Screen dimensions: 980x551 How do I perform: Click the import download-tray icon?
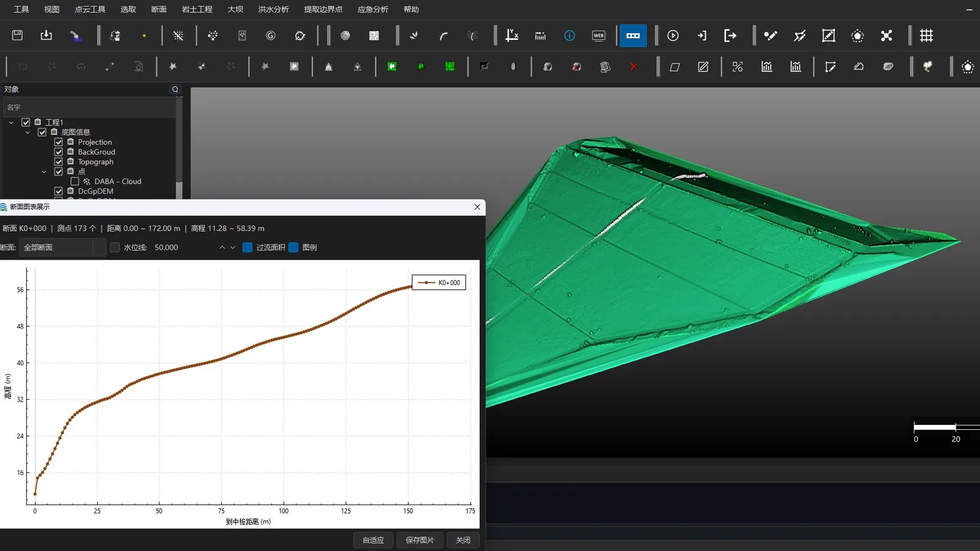pyautogui.click(x=46, y=36)
